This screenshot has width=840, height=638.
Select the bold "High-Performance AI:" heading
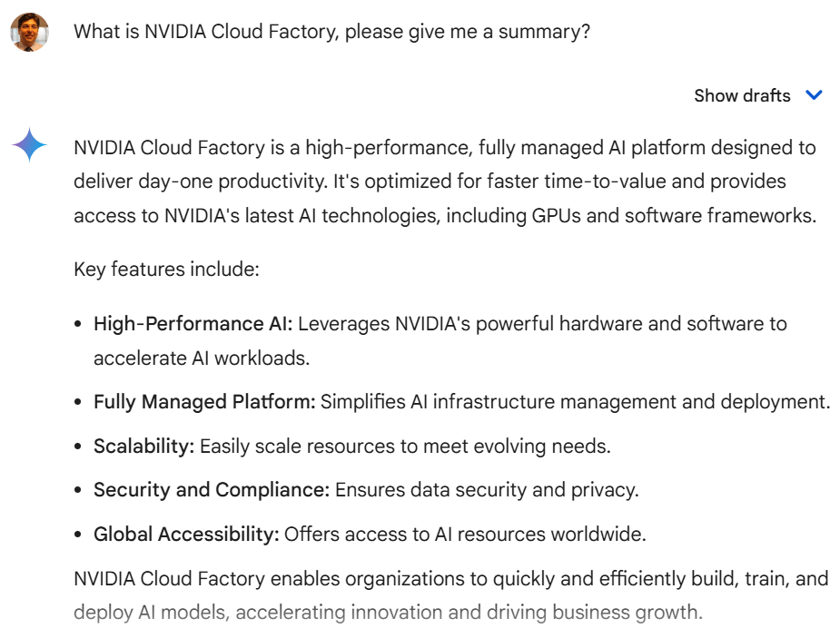coord(193,324)
